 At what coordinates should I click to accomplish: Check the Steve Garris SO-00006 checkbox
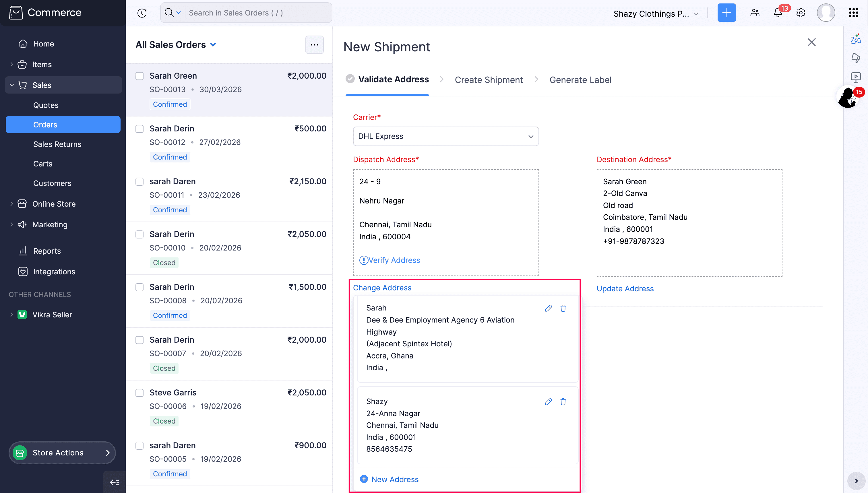139,393
